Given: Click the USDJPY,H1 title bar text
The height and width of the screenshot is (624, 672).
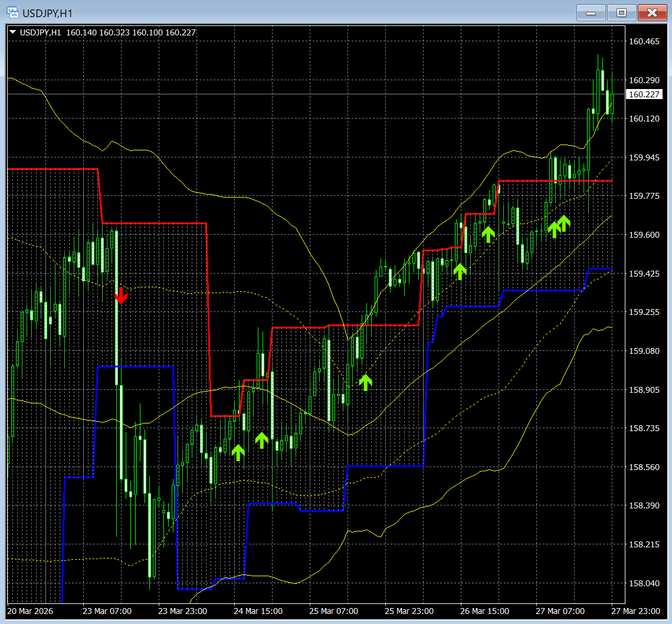Looking at the screenshot, I should coord(47,14).
